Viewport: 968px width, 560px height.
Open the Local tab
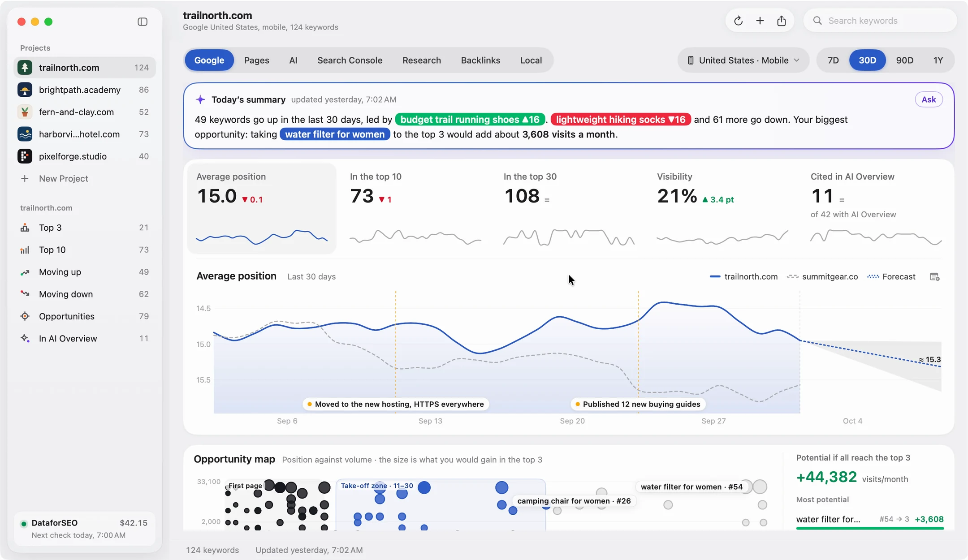coord(531,60)
